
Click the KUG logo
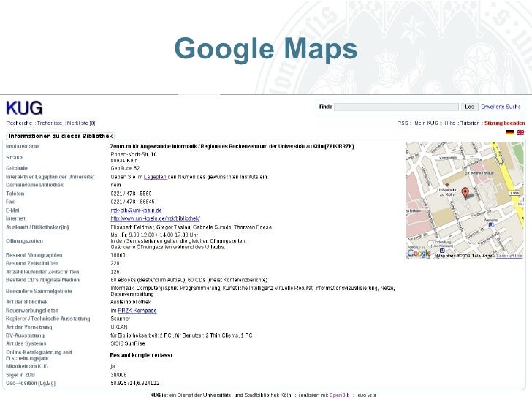[24, 108]
